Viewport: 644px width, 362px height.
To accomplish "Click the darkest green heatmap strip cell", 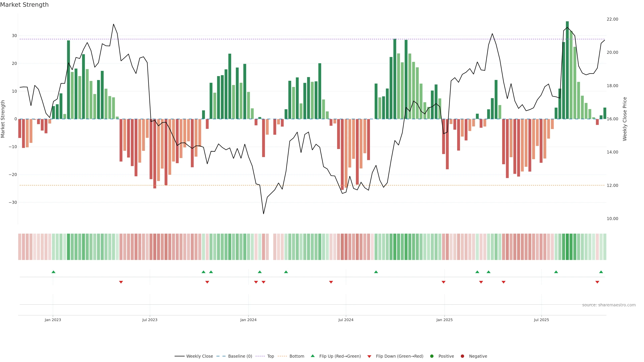I will [567, 247].
